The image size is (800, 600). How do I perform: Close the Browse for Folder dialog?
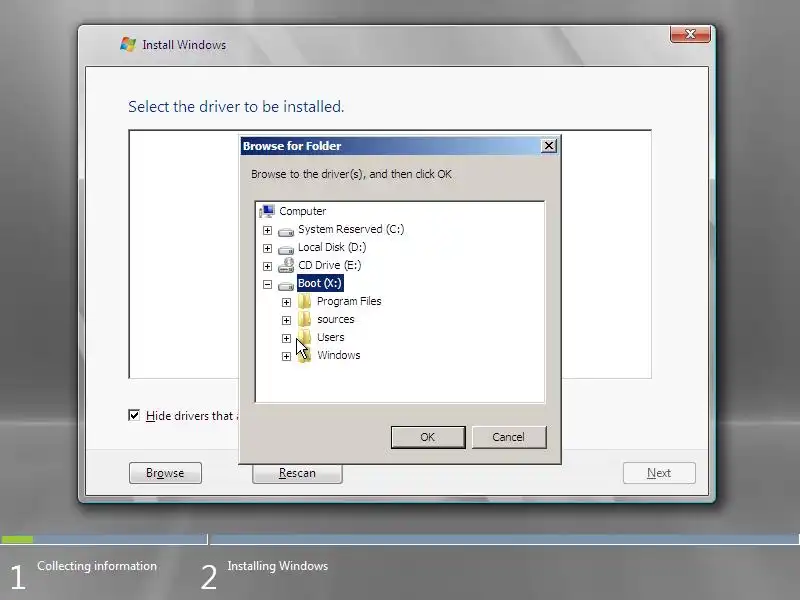pos(548,146)
